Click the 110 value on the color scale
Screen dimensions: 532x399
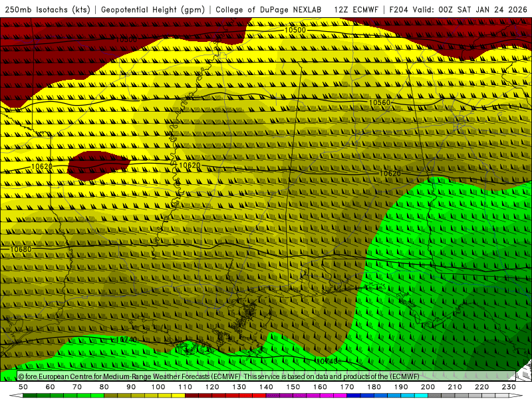point(186,387)
